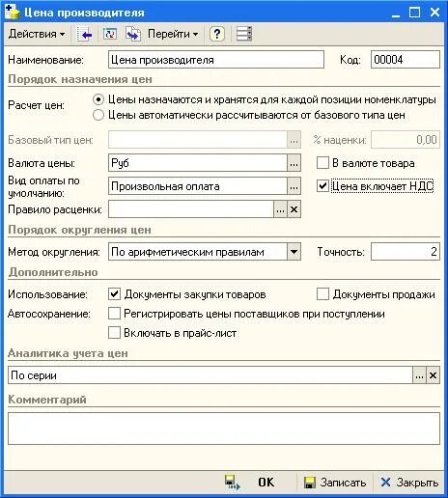Open the Перейти menu
This screenshot has height=498, width=448.
(x=173, y=34)
